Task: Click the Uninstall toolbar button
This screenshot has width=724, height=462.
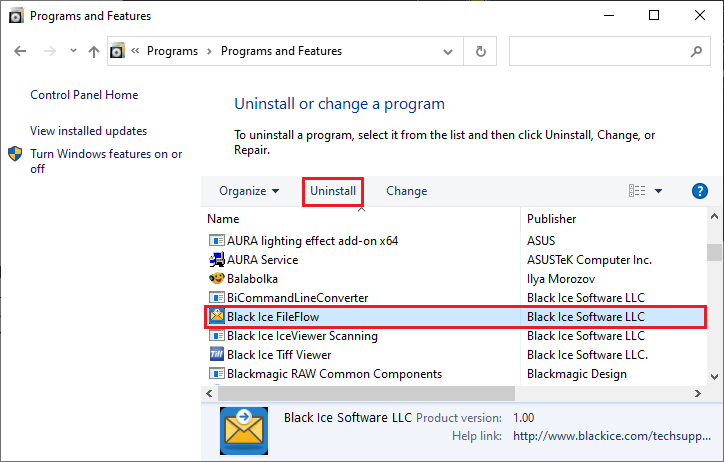Action: pos(333,191)
